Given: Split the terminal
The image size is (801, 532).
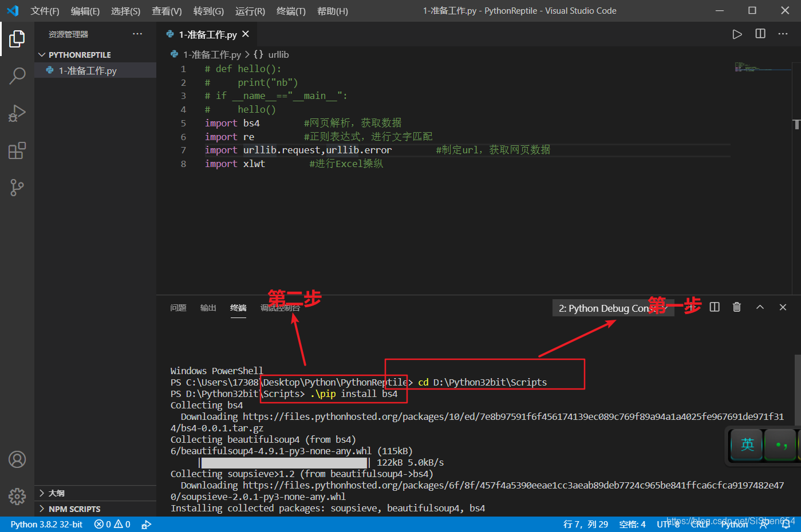Looking at the screenshot, I should pos(715,307).
